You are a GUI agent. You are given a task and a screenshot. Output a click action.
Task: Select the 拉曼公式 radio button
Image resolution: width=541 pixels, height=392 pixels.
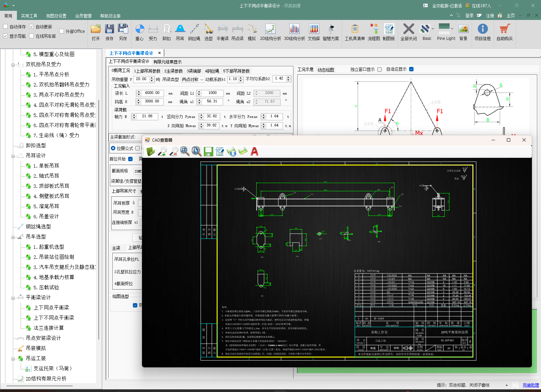(x=113, y=148)
